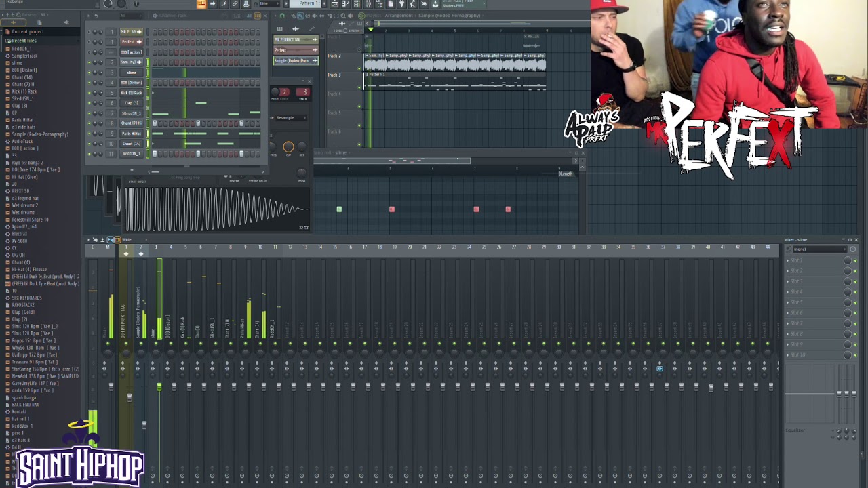The height and width of the screenshot is (488, 868).
Task: Toggle the playlist magnet snap icon
Action: coord(282,16)
